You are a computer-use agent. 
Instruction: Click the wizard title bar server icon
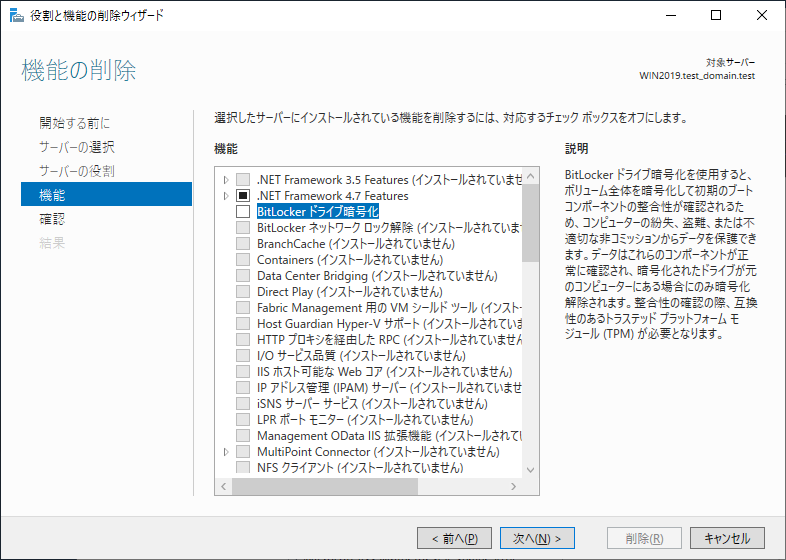click(x=16, y=16)
